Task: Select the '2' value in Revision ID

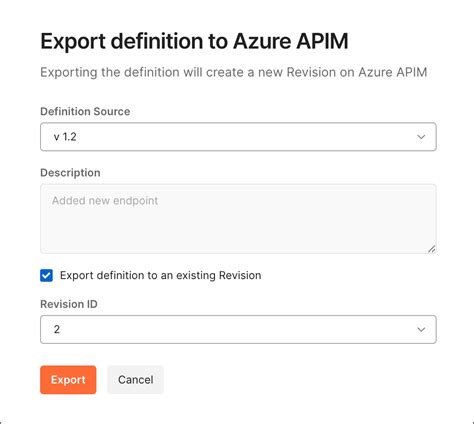Action: tap(57, 329)
